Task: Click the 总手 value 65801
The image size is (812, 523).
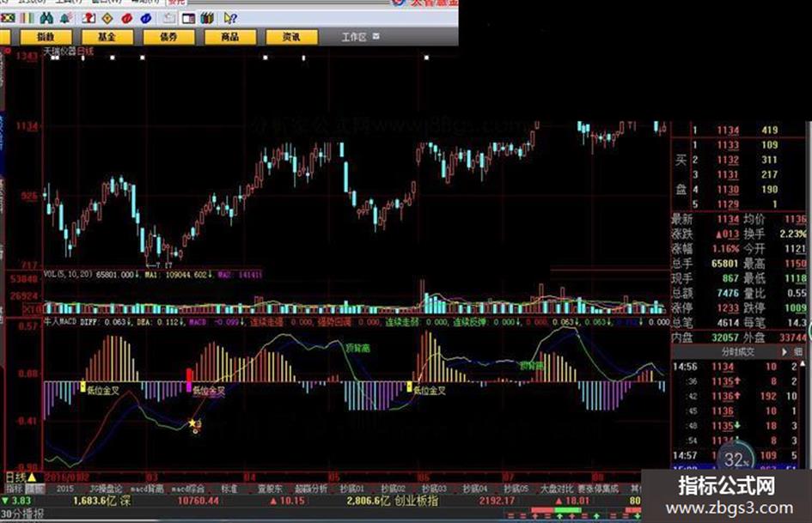Action: [725, 264]
